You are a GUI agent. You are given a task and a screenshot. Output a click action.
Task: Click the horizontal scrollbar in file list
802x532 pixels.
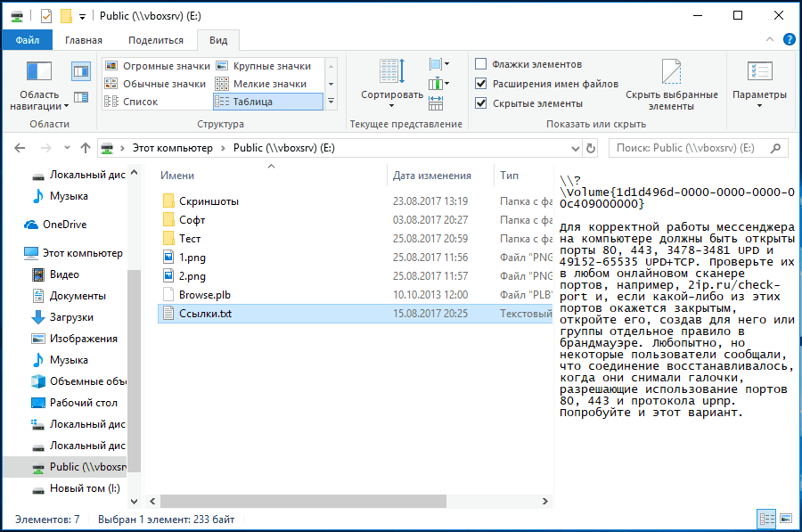(x=348, y=503)
